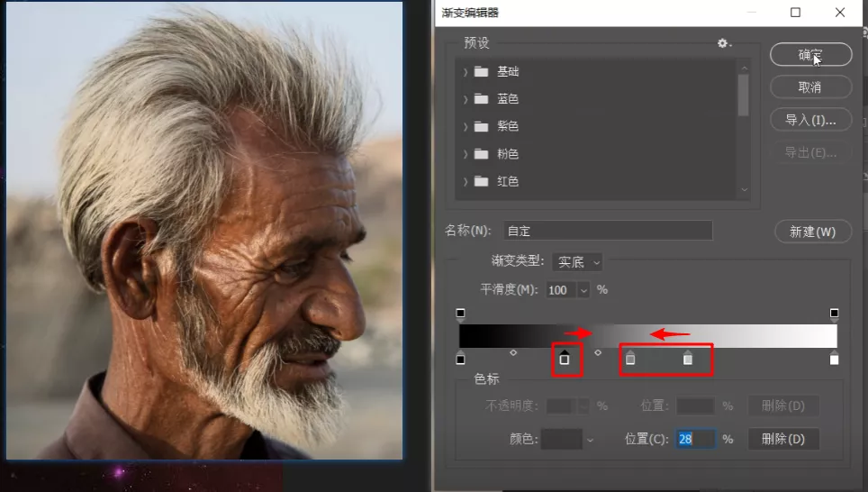868x492 pixels.
Task: Click the 位置(C) field showing 28
Action: (x=695, y=439)
